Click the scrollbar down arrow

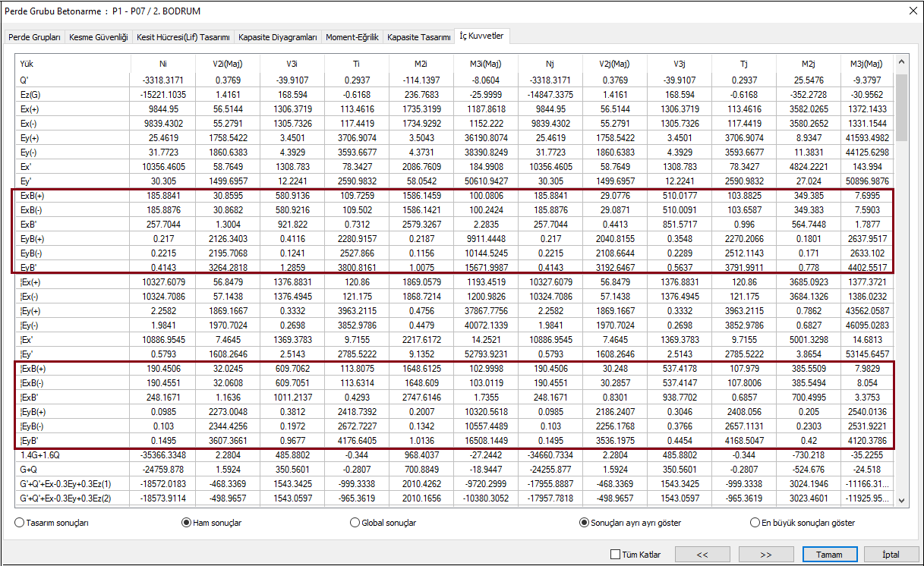tap(901, 500)
